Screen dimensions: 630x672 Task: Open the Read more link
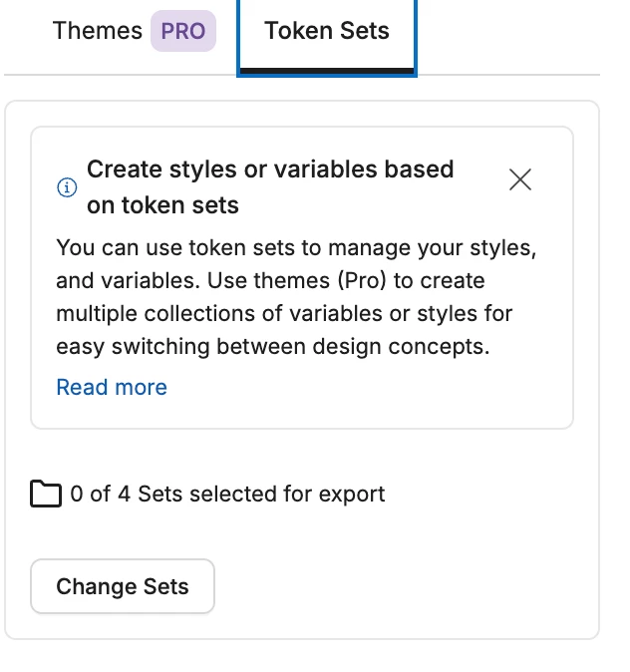(112, 387)
